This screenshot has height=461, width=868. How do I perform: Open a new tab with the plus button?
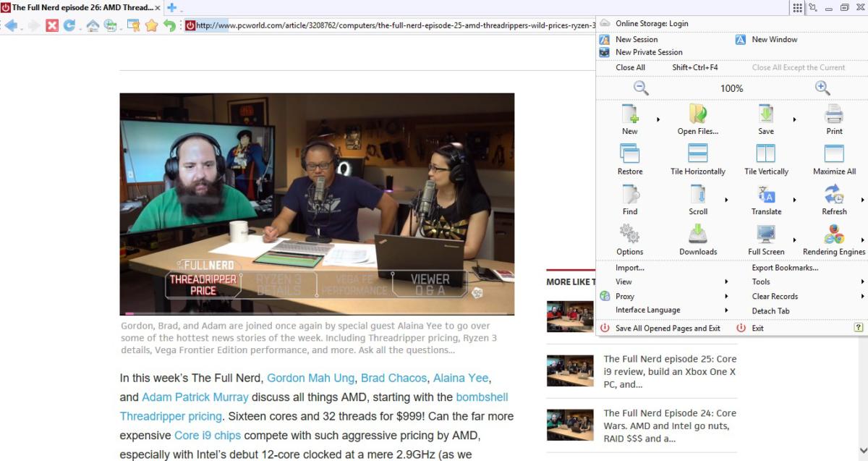(x=172, y=8)
